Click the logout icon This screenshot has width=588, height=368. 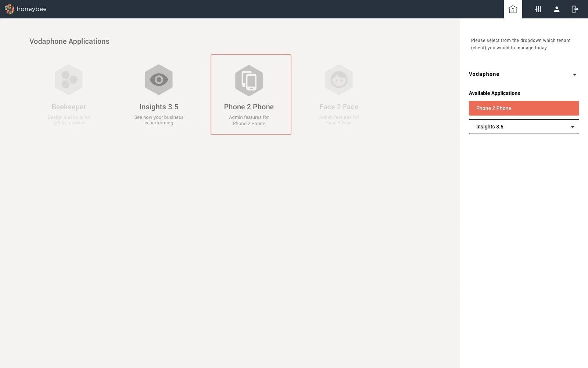(575, 9)
